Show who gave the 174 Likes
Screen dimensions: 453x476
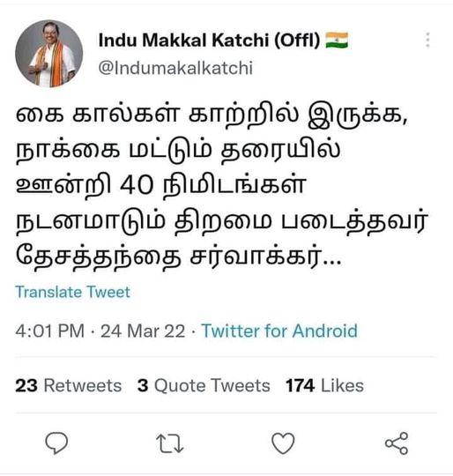[324, 385]
